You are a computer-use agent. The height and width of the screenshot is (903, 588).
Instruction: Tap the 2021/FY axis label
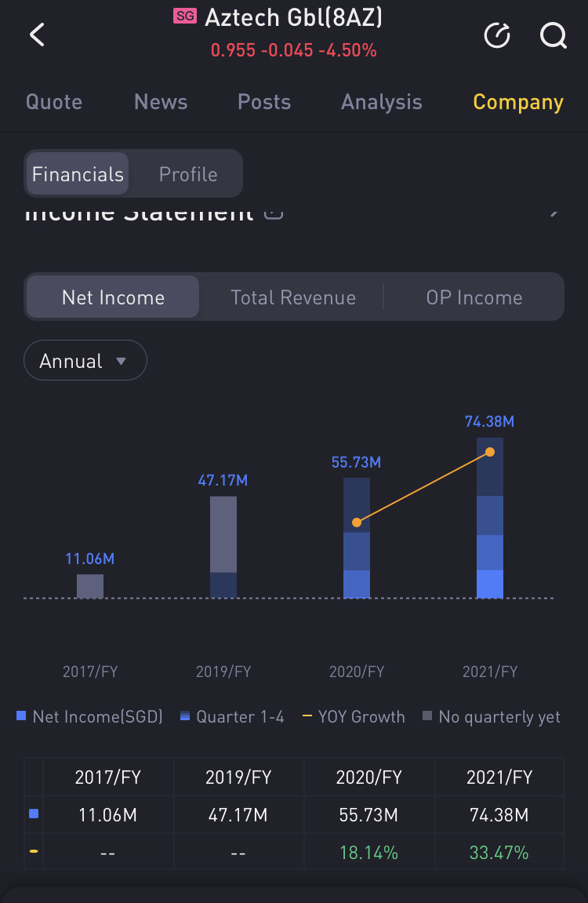[x=490, y=672]
